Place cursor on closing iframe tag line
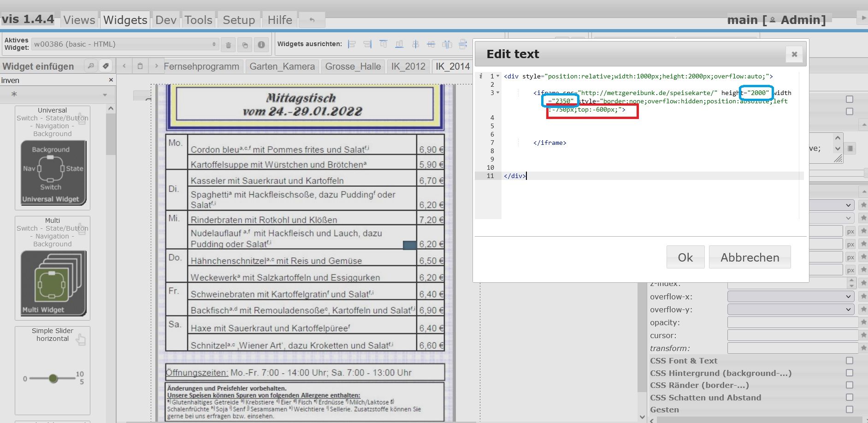 click(x=549, y=143)
